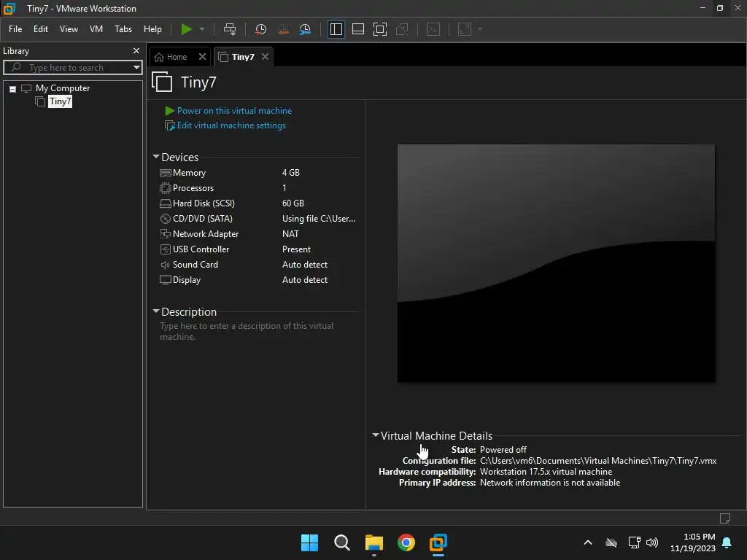Select Tiny7 VM in library tree
Screen dimensions: 747x560
(60, 101)
